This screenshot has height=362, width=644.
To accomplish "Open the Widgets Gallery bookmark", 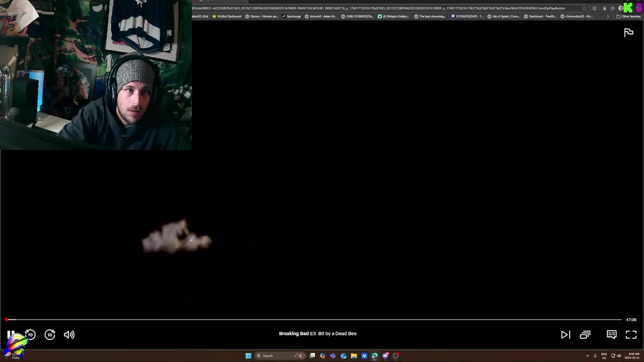I will 393,16.
